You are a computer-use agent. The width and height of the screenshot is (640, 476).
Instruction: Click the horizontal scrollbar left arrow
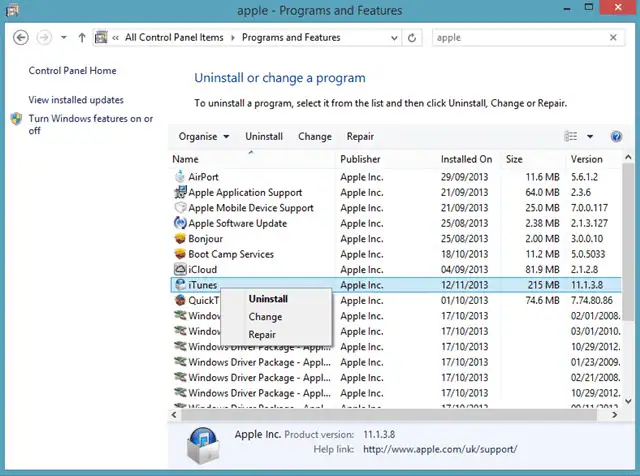pyautogui.click(x=174, y=415)
